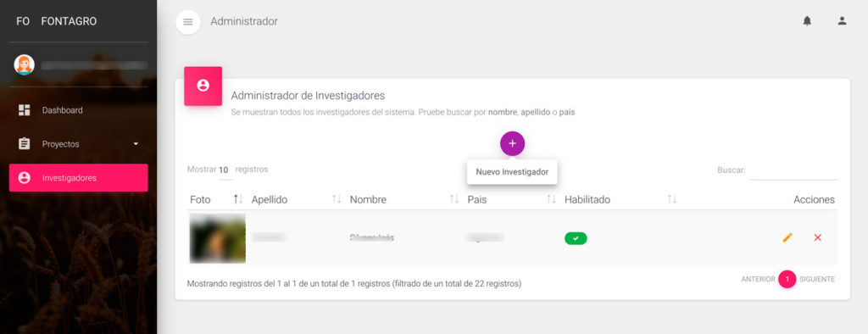Click the researcher photo thumbnail

pos(218,238)
